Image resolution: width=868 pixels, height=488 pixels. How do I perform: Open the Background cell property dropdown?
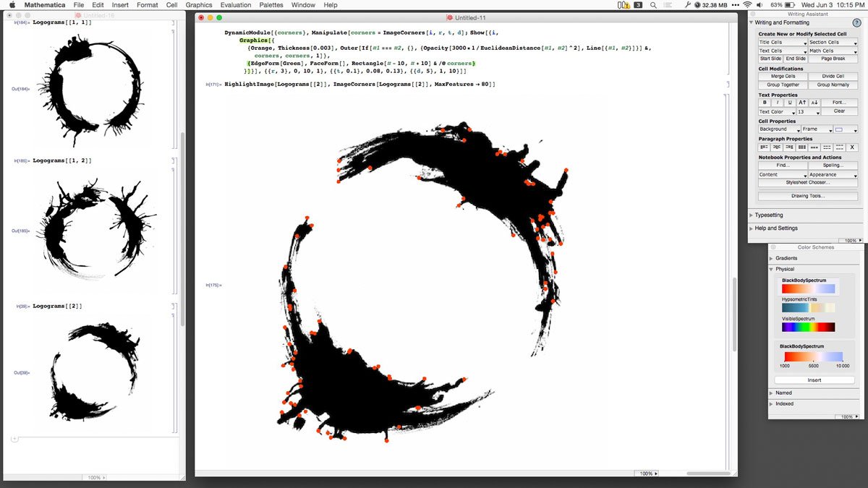pyautogui.click(x=778, y=129)
